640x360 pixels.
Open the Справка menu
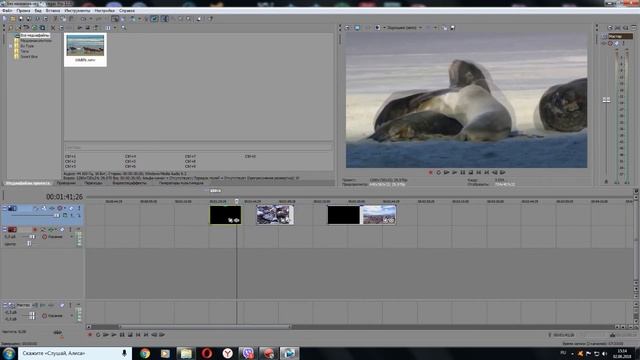127,11
